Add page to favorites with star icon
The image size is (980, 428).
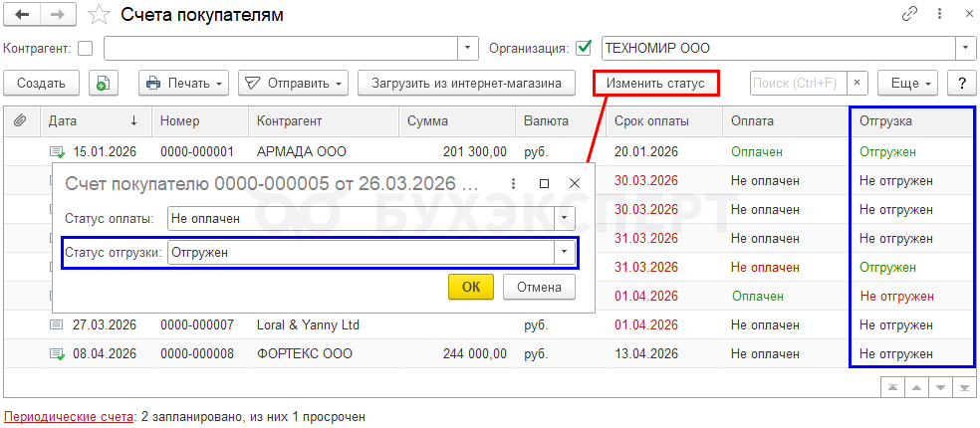click(99, 15)
